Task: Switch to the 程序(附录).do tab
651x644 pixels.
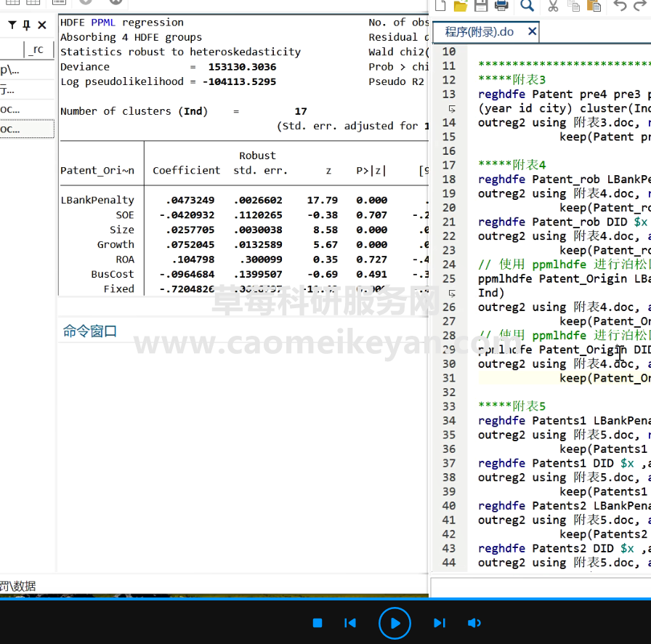Action: (479, 32)
